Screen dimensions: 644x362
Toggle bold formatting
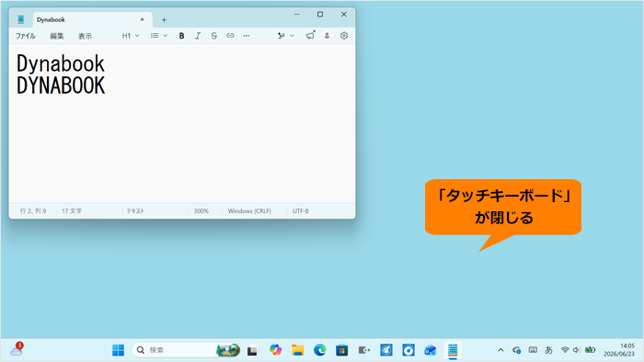coord(181,36)
